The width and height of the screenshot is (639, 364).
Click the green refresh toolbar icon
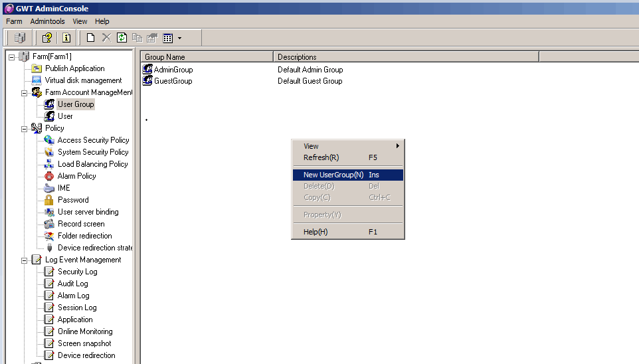pos(122,38)
